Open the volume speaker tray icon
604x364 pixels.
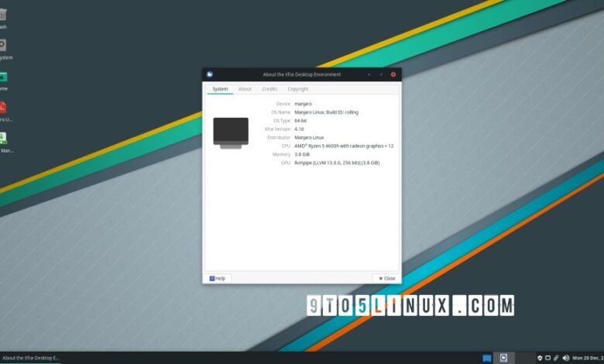(565, 359)
